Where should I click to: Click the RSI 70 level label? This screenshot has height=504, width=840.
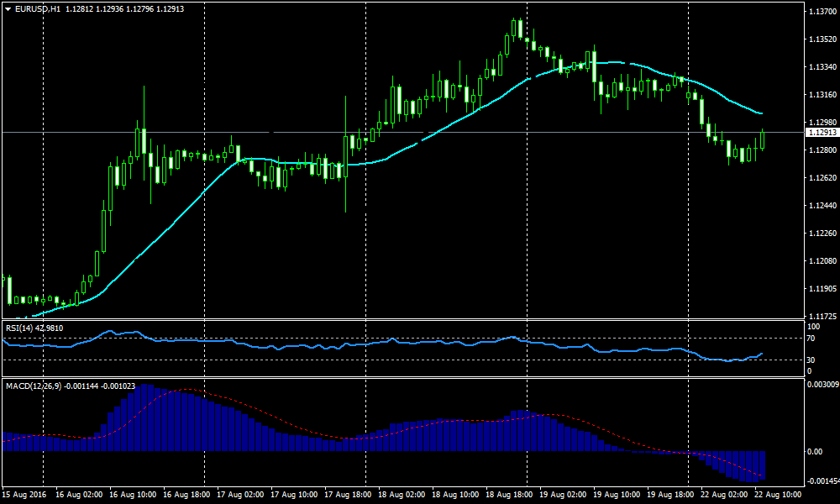(811, 338)
